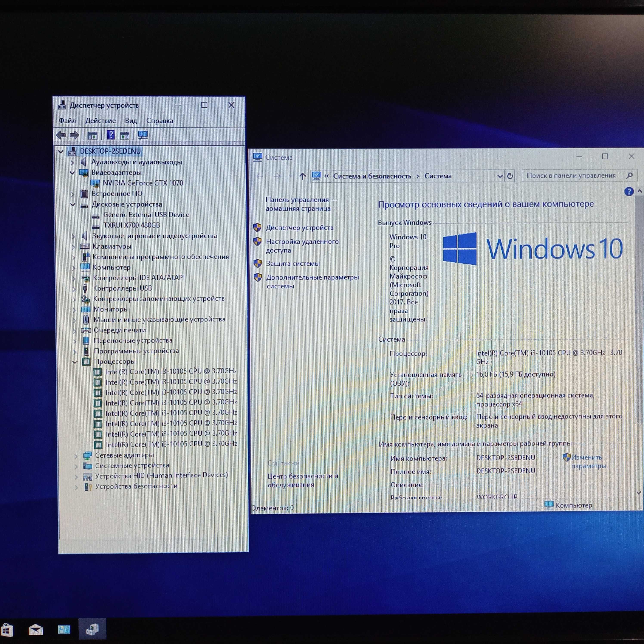Click Изменить параметры link
The image size is (644, 644).
coord(588,462)
